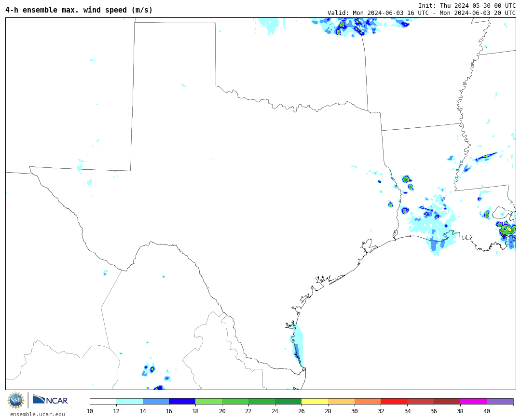Click the cyan 12-14 color swatch
521x420 pixels.
[130, 401]
